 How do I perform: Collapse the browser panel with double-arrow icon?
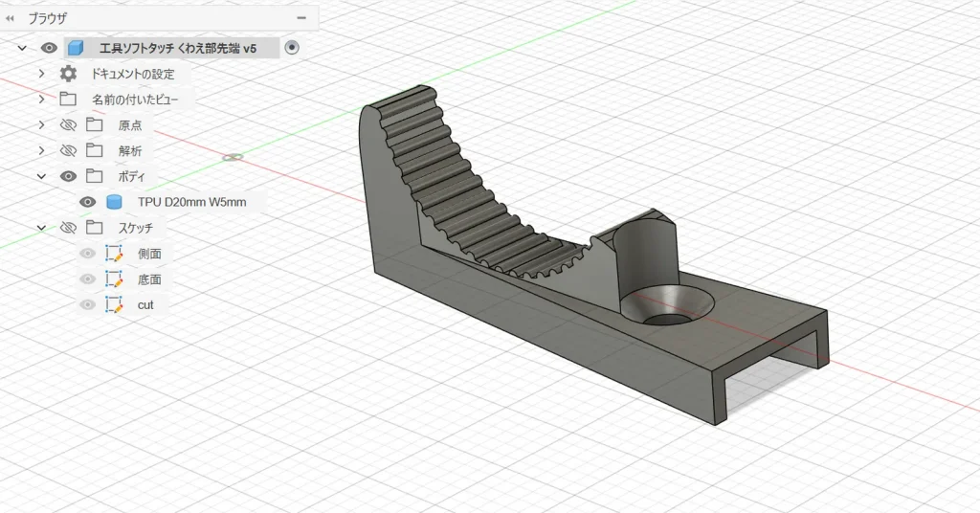coord(11,17)
